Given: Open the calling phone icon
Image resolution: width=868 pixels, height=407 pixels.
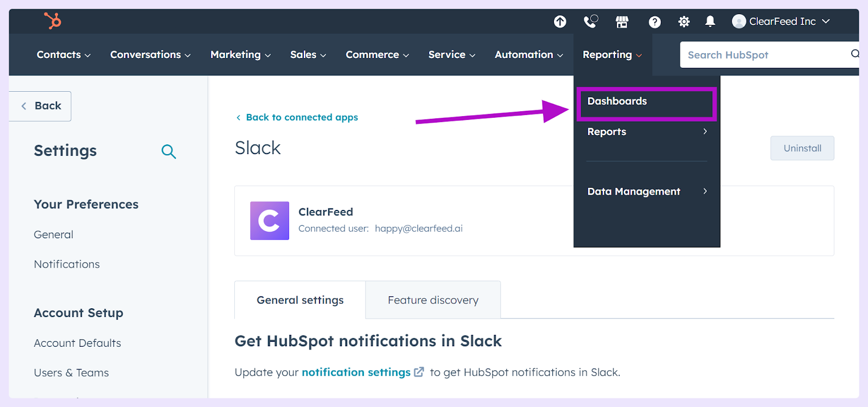Looking at the screenshot, I should 590,21.
